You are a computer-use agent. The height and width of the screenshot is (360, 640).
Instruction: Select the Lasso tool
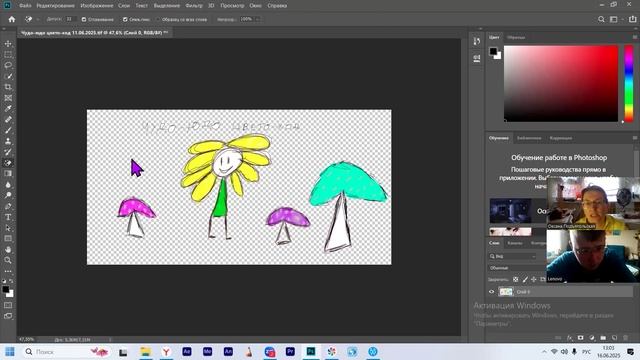(8, 65)
